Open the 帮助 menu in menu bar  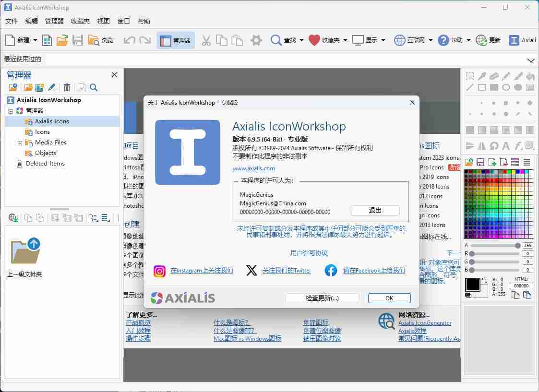click(144, 21)
